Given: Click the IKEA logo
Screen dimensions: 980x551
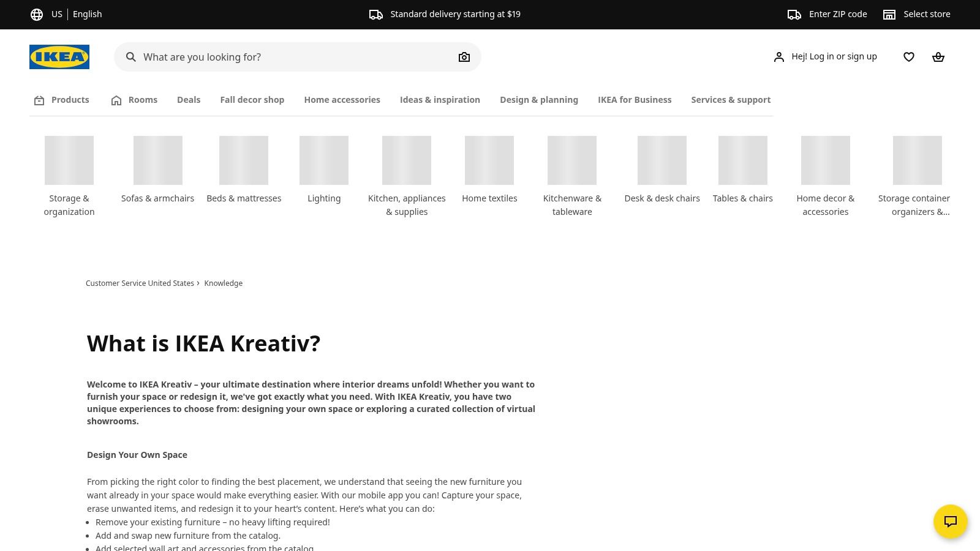Looking at the screenshot, I should pyautogui.click(x=59, y=57).
